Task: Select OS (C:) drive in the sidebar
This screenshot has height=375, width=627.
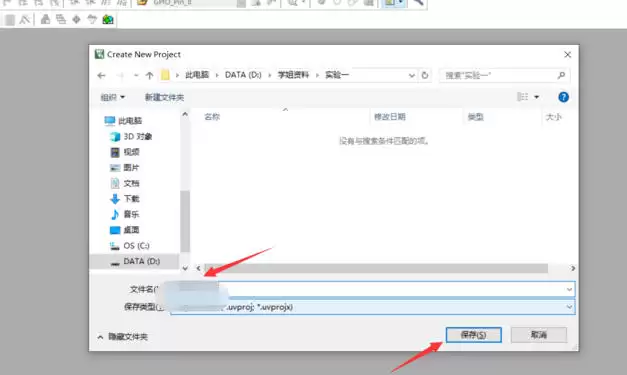Action: [136, 245]
